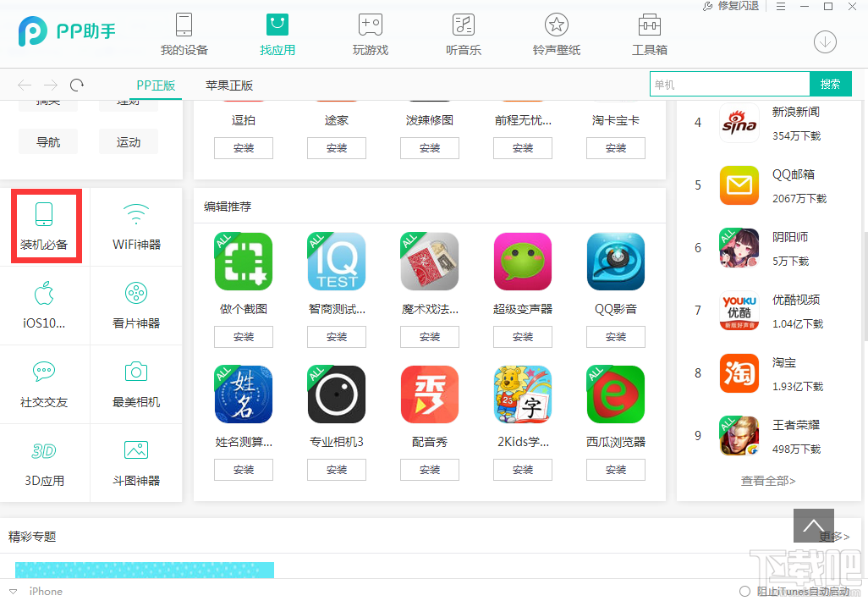Refresh the current page
This screenshot has height=601, width=868.
[77, 85]
